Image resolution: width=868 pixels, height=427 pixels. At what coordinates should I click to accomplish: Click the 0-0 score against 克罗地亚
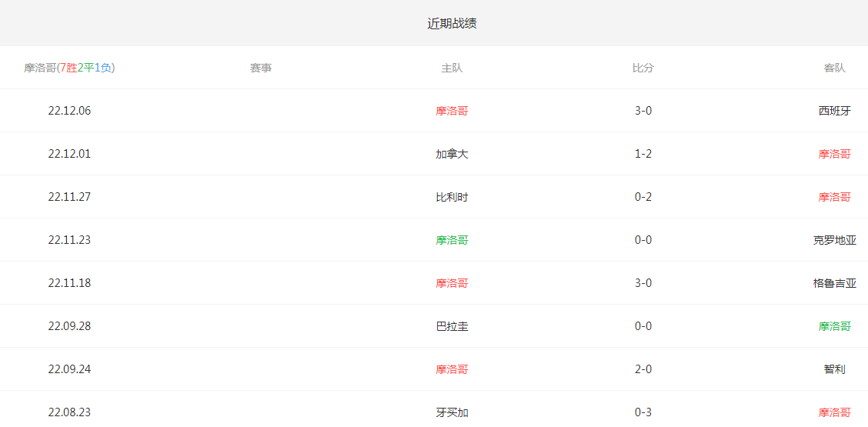point(643,240)
